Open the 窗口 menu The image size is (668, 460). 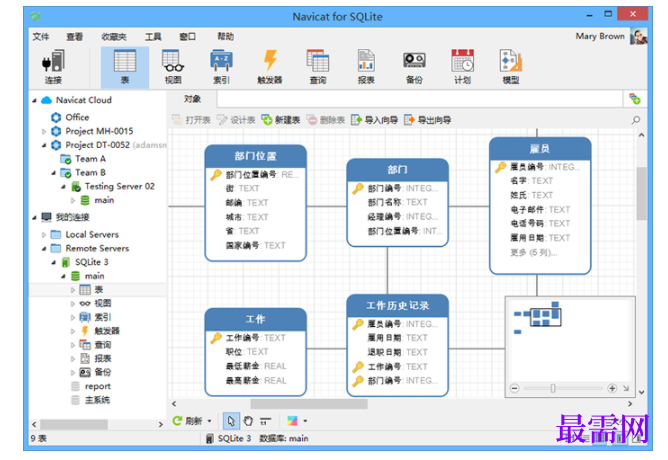pos(187,37)
